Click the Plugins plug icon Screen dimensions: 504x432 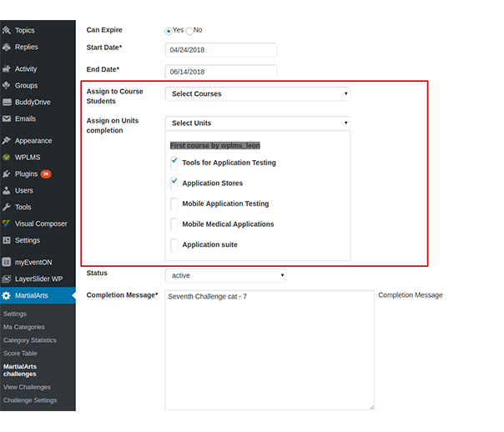click(7, 174)
